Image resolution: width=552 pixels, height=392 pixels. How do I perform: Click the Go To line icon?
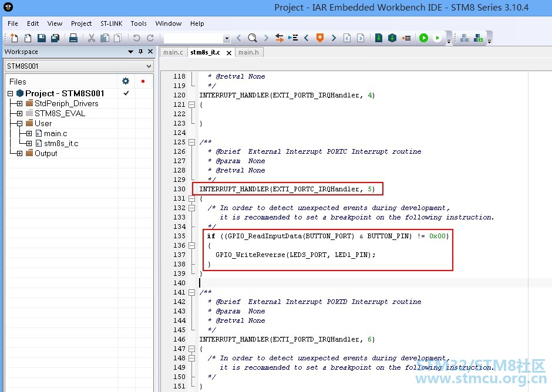click(293, 38)
